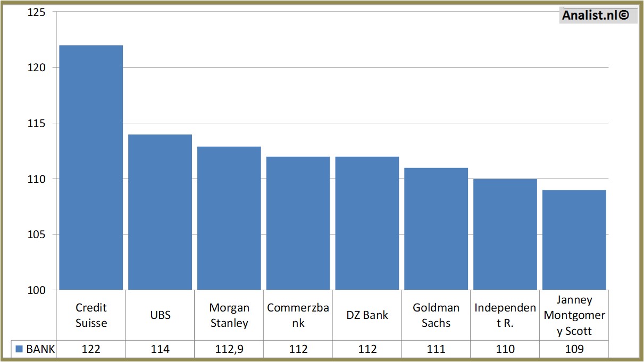Viewport: 644px width, 362px height.
Task: Select the Credit Suisse bar
Action: click(91, 167)
